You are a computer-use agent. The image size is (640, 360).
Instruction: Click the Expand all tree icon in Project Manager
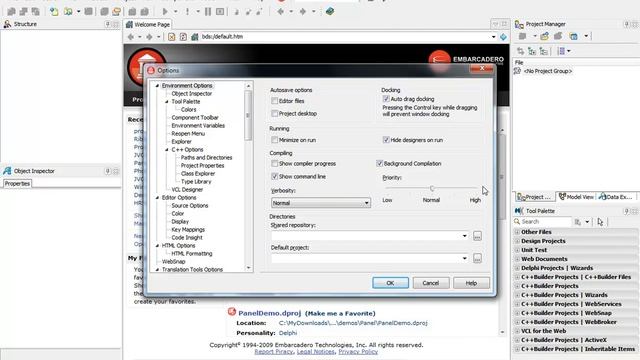click(x=532, y=51)
